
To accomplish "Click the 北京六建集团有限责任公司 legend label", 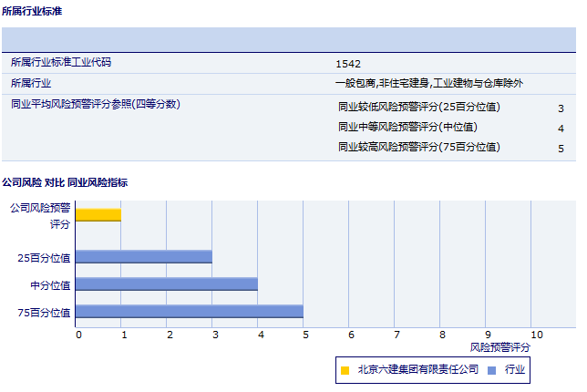I will pyautogui.click(x=417, y=370).
